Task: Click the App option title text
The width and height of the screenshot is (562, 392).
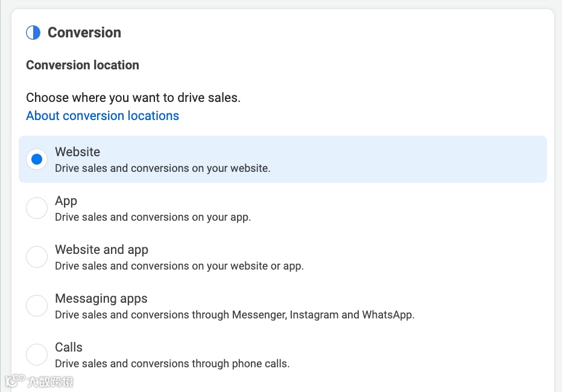Action: click(x=66, y=201)
